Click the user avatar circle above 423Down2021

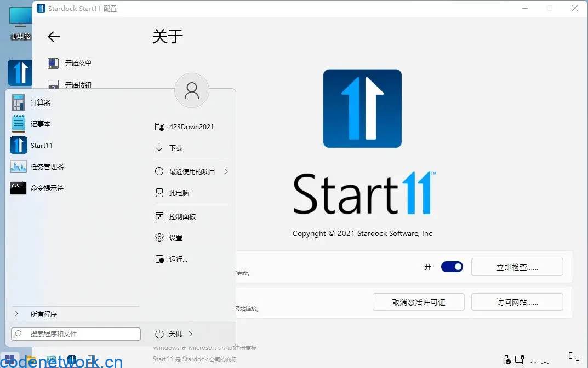[191, 90]
